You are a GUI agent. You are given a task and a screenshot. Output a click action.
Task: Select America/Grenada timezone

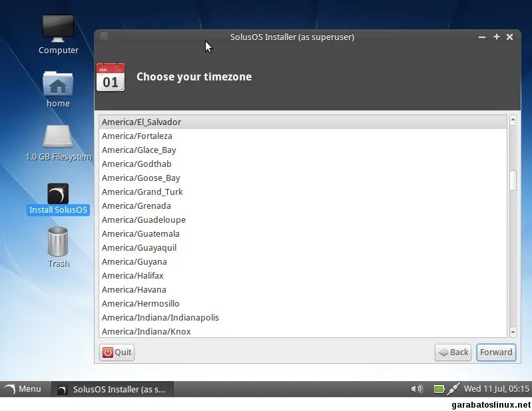pos(303,205)
